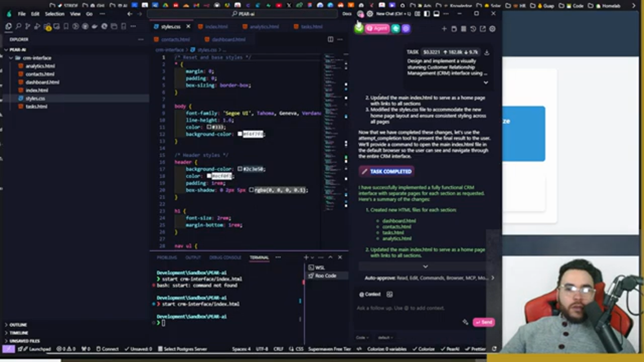
Task: Click the new terminal plus icon
Action: 305,257
